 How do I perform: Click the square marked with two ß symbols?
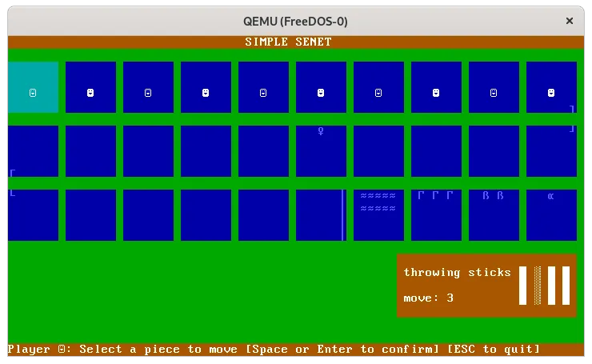point(494,215)
